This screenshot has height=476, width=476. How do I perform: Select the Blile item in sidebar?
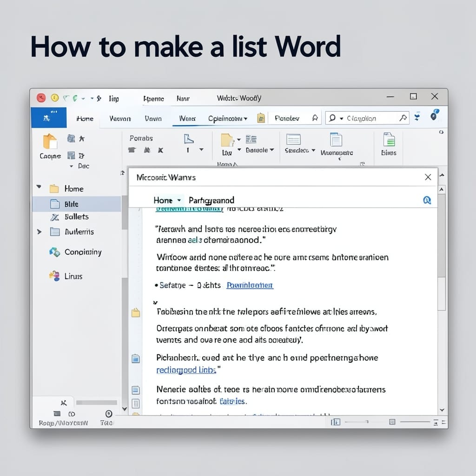pyautogui.click(x=77, y=204)
